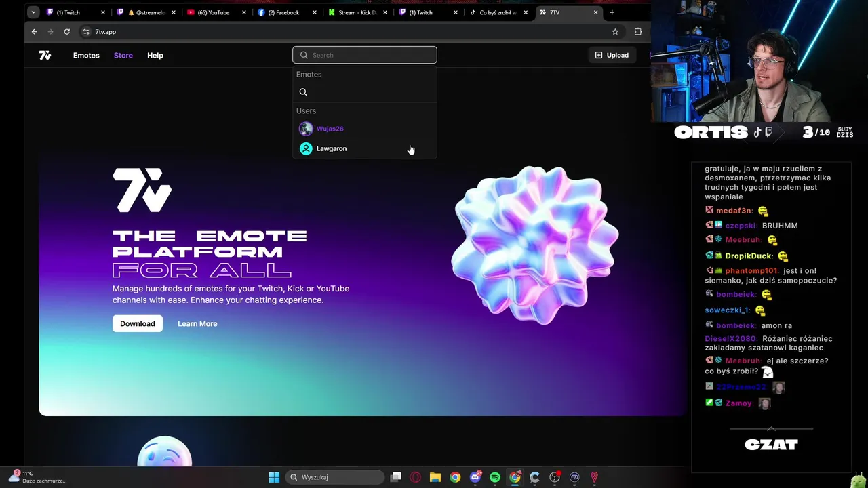Close the (65) YouTube tab
Screen dimensions: 868x488
point(243,12)
